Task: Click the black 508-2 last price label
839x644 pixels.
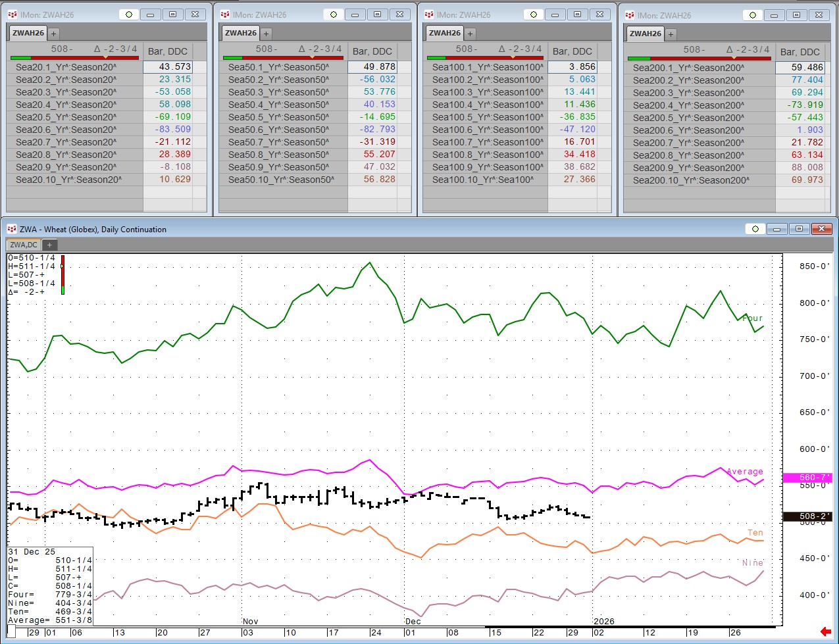Action: (815, 517)
